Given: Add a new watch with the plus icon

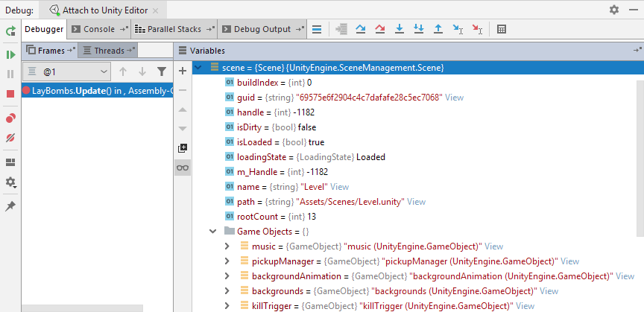Looking at the screenshot, I should point(183,70).
